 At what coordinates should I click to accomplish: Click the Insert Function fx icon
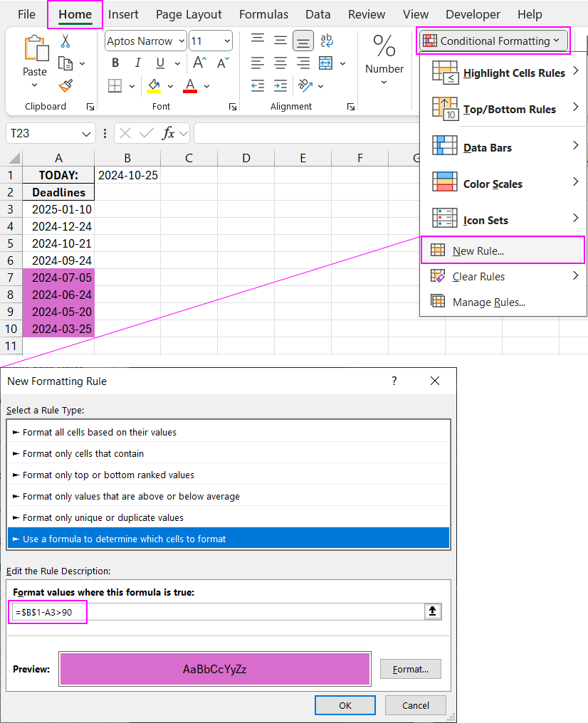coord(168,133)
